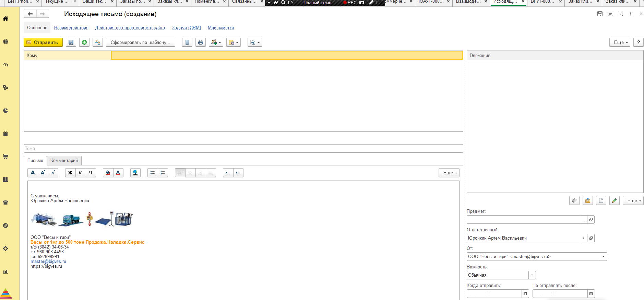The height and width of the screenshot is (300, 644).
Task: Open the 'Ответственный' dropdown list
Action: [584, 238]
